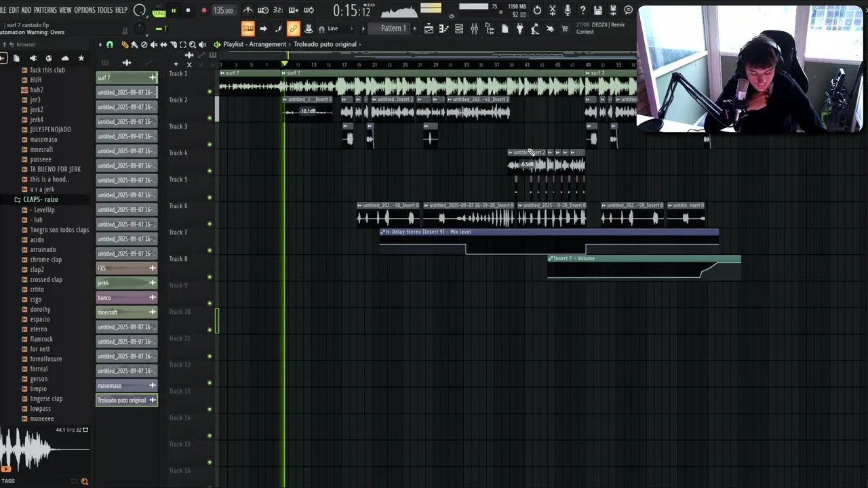
Task: Open browser search magnifier icon
Action: tap(84, 481)
